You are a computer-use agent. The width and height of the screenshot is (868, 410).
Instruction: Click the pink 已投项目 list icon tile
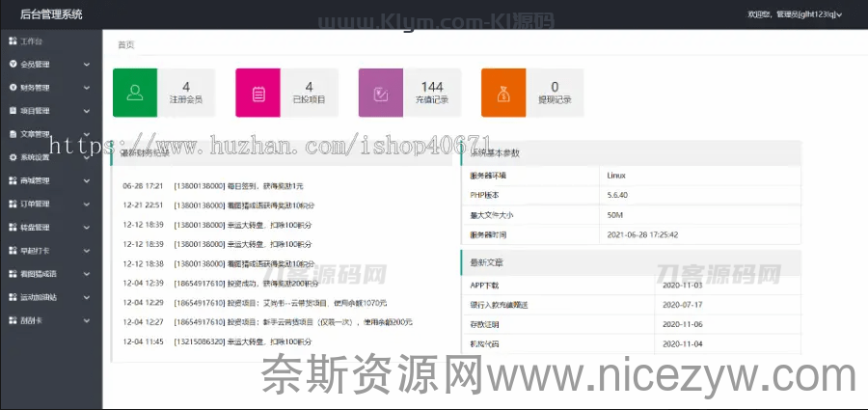[x=258, y=93]
